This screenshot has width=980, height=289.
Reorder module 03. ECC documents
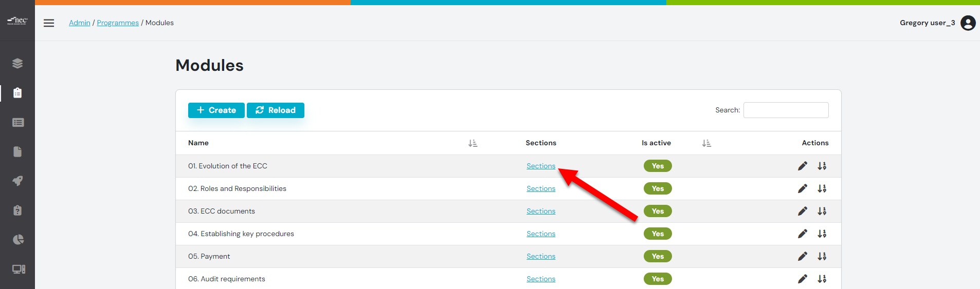(x=822, y=211)
